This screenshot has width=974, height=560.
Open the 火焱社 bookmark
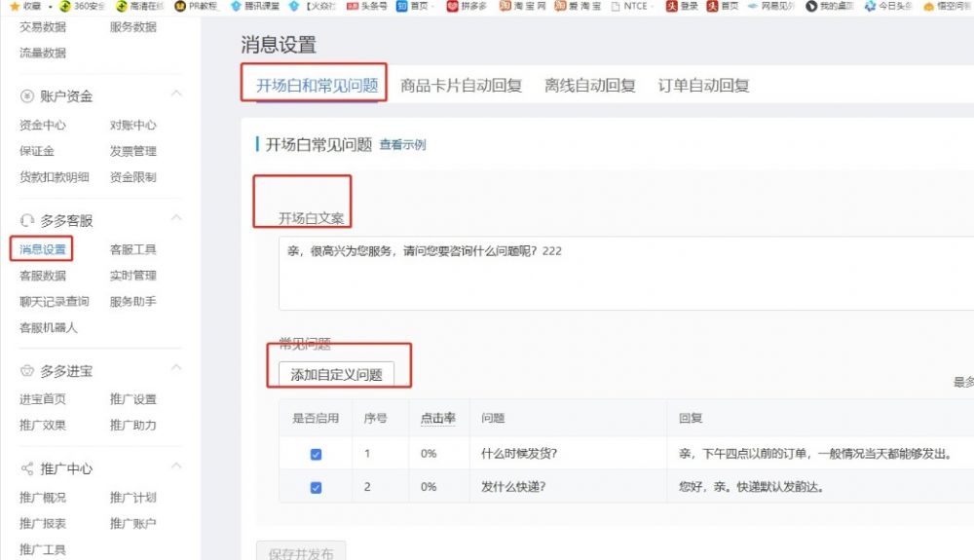coord(313,6)
